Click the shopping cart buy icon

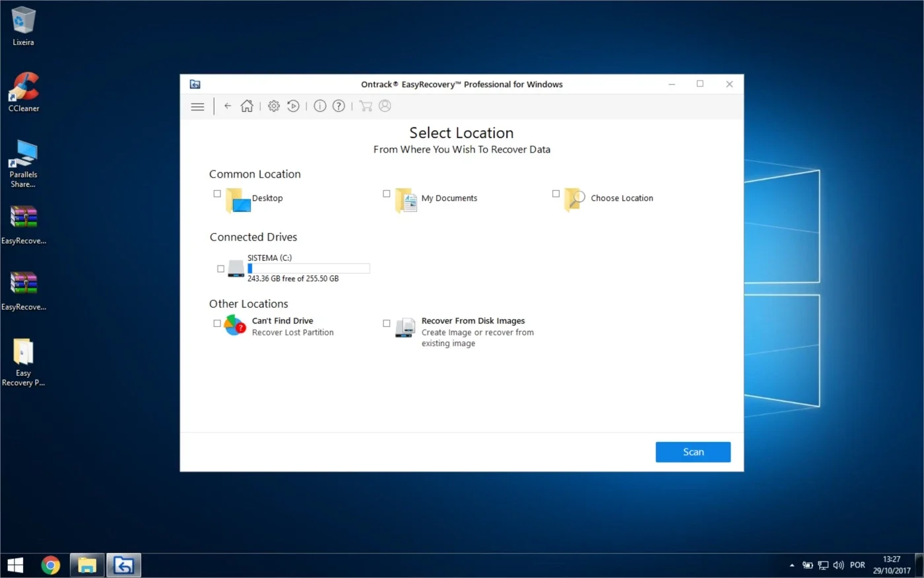click(366, 106)
